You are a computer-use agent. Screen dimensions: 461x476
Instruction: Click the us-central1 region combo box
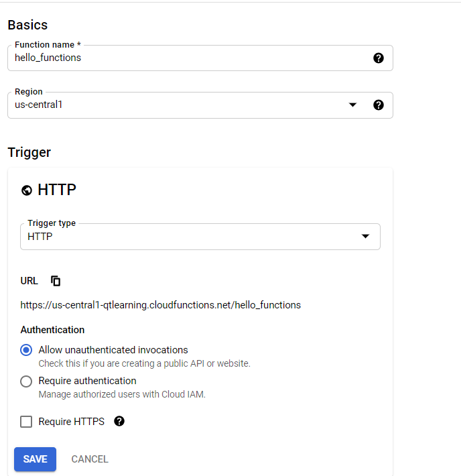(174, 105)
